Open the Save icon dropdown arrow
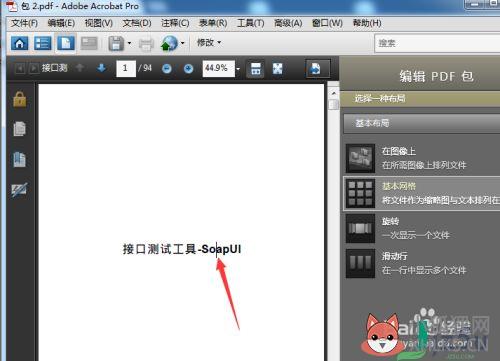This screenshot has width=500, height=361. (x=129, y=43)
